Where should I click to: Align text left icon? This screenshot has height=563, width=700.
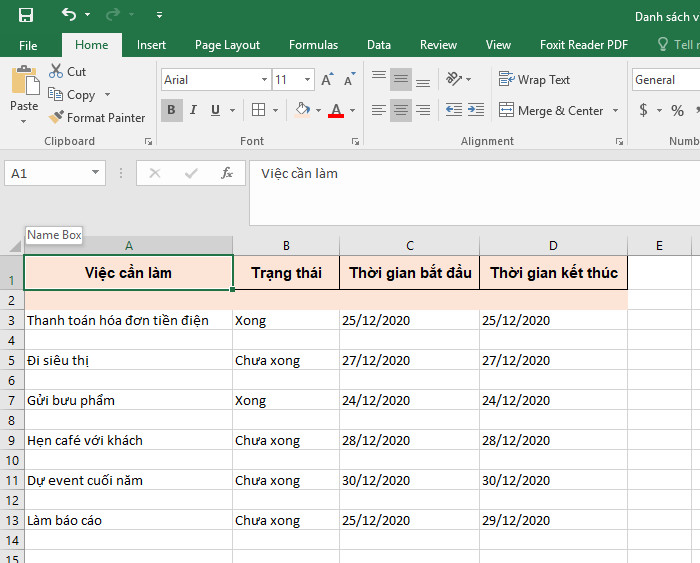379,110
